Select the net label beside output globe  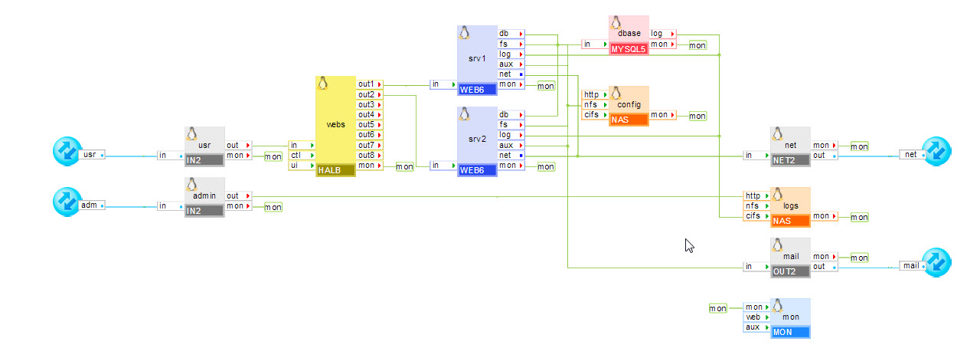(912, 155)
